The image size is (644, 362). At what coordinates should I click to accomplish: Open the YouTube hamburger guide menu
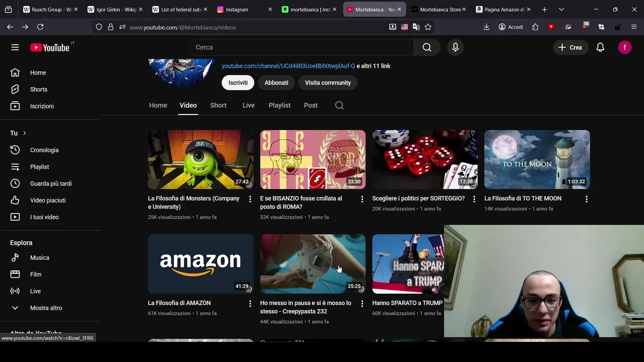point(15,47)
